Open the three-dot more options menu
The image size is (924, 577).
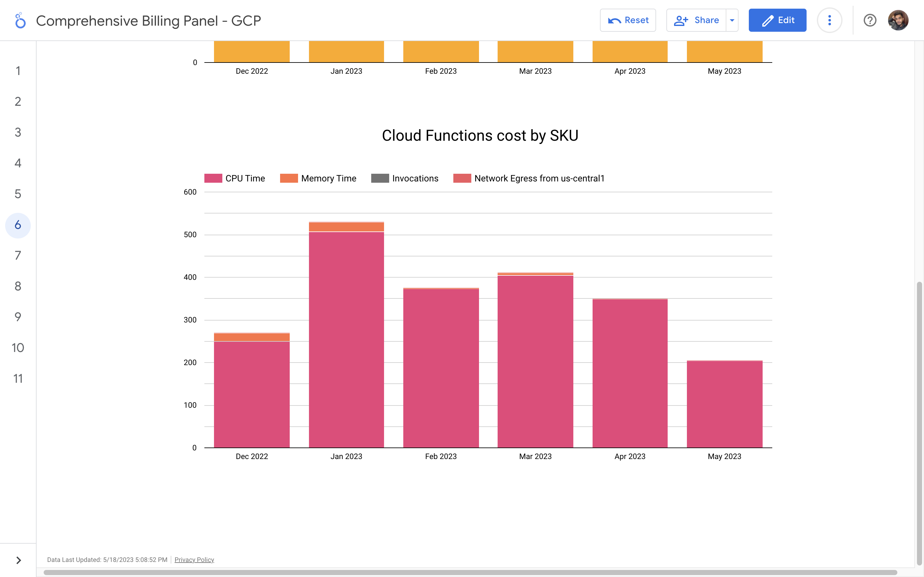point(829,20)
